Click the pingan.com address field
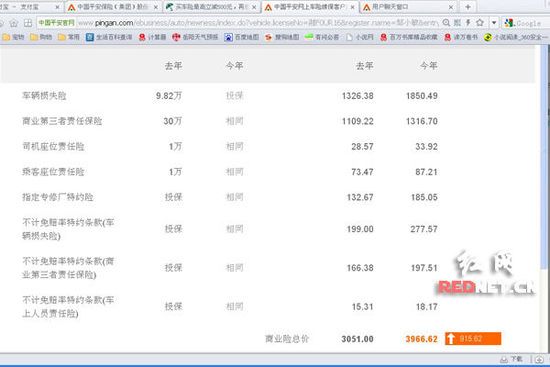Image resolution: width=550 pixels, height=367 pixels. coord(258,23)
